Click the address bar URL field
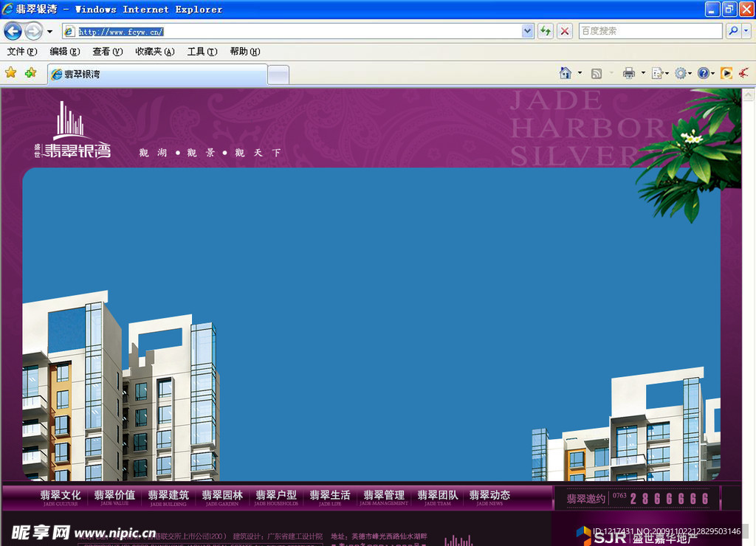 292,32
